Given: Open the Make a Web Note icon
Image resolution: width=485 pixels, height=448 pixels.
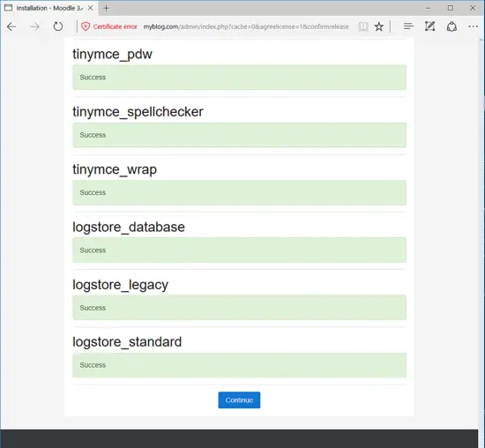Looking at the screenshot, I should click(429, 26).
